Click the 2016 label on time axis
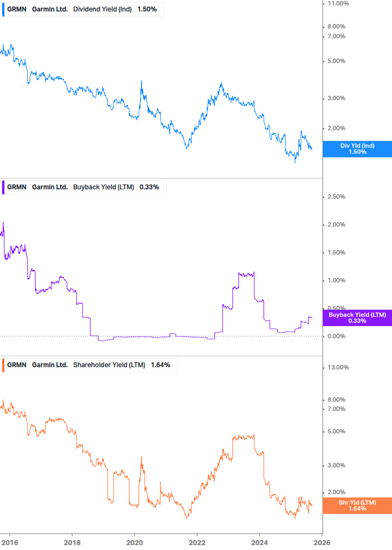Screen dimensions: 392x550 (x=10, y=543)
